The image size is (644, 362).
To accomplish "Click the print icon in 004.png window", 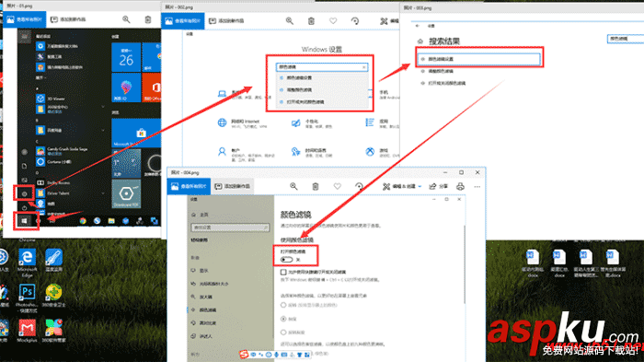I will point(460,186).
